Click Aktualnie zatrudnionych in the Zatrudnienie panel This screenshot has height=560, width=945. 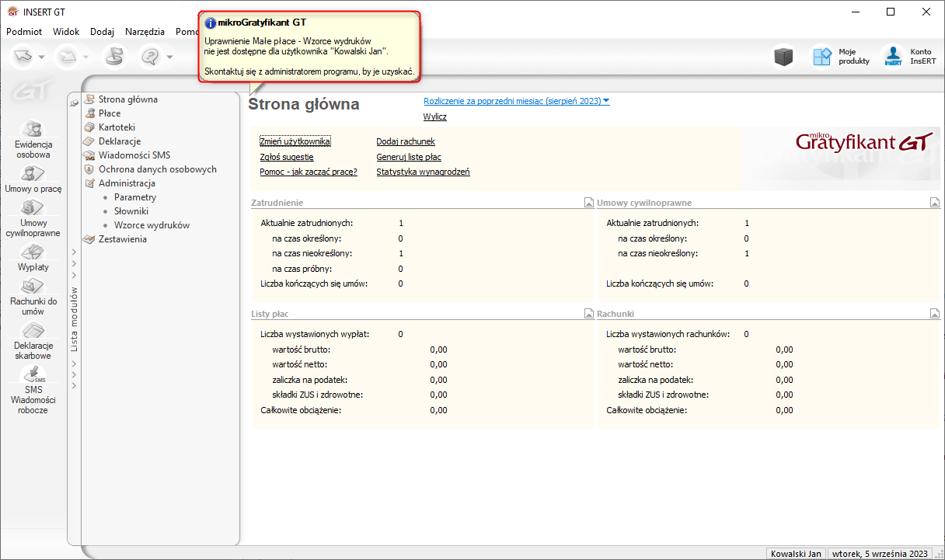point(309,223)
